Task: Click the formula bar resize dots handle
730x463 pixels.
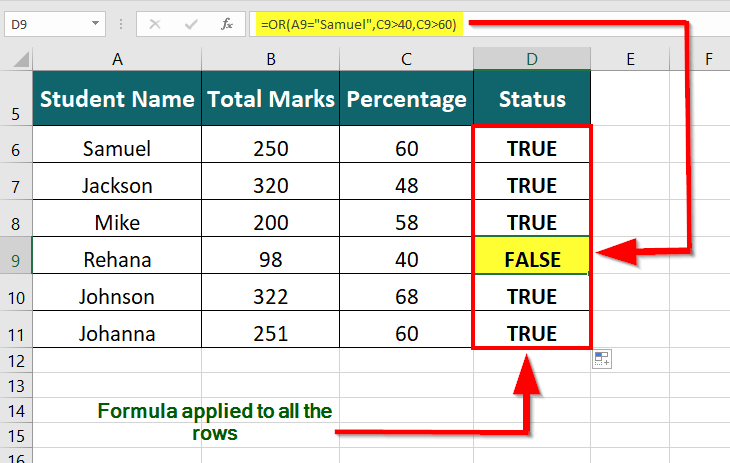Action: point(121,24)
